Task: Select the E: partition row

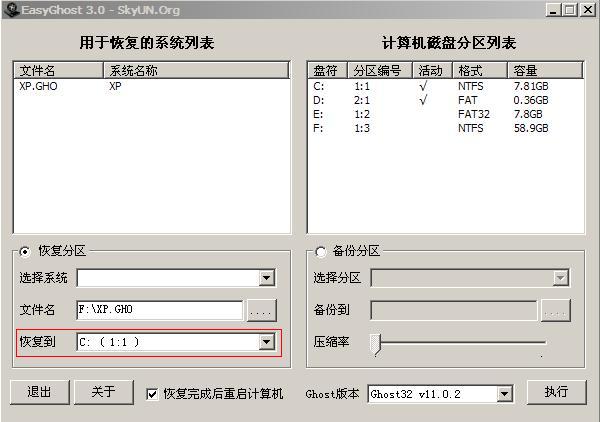Action: click(445, 114)
